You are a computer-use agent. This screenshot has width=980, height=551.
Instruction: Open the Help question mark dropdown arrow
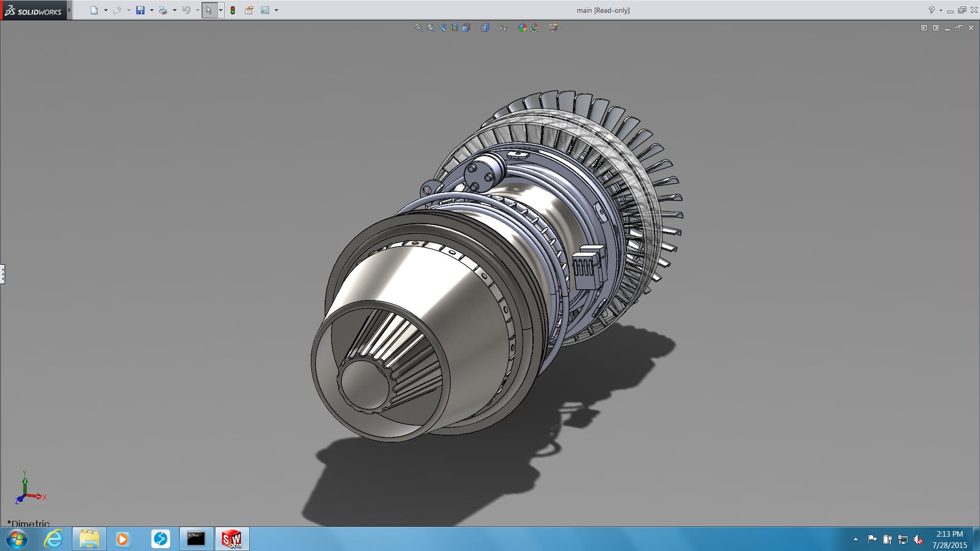(941, 10)
